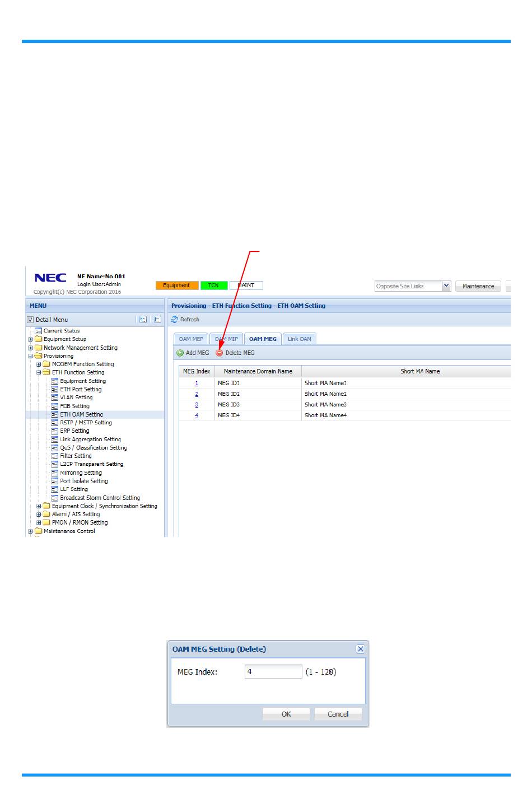Click the expand-all menu icon
The image size is (532, 795).
(x=143, y=320)
